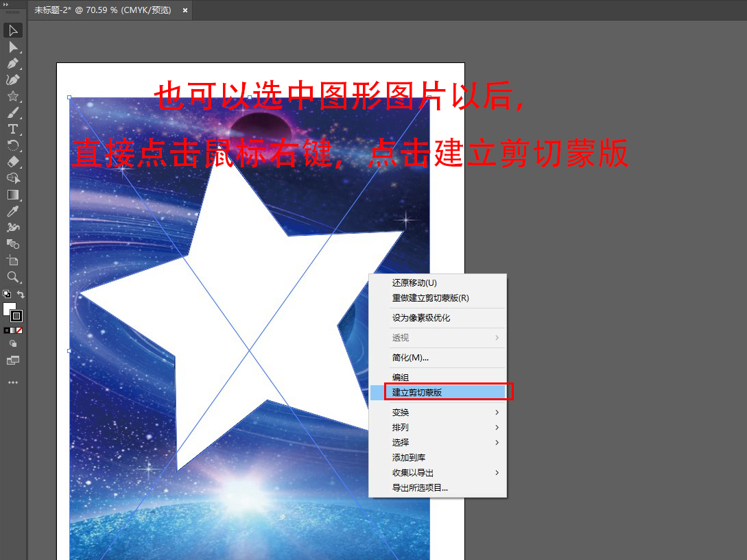Viewport: 747px width, 560px height.
Task: Select the Selection arrow tool
Action: (x=13, y=30)
